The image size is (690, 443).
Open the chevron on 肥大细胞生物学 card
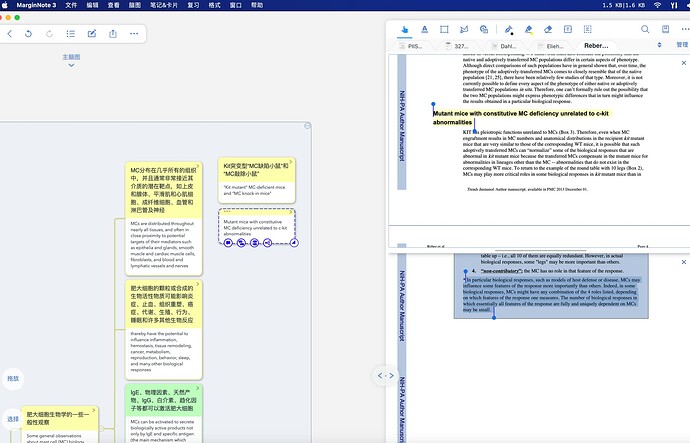(94, 410)
